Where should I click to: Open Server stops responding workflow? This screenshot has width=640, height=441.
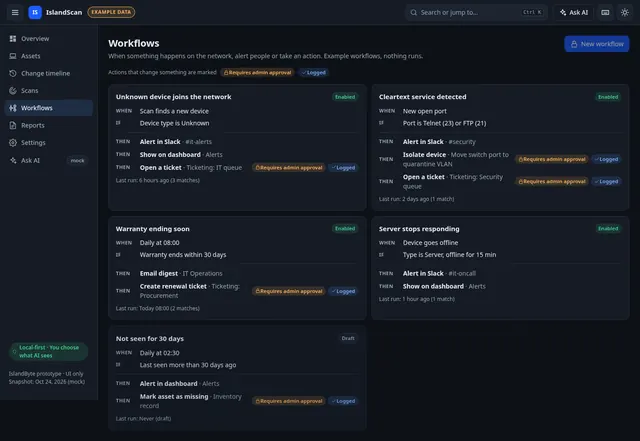click(419, 229)
